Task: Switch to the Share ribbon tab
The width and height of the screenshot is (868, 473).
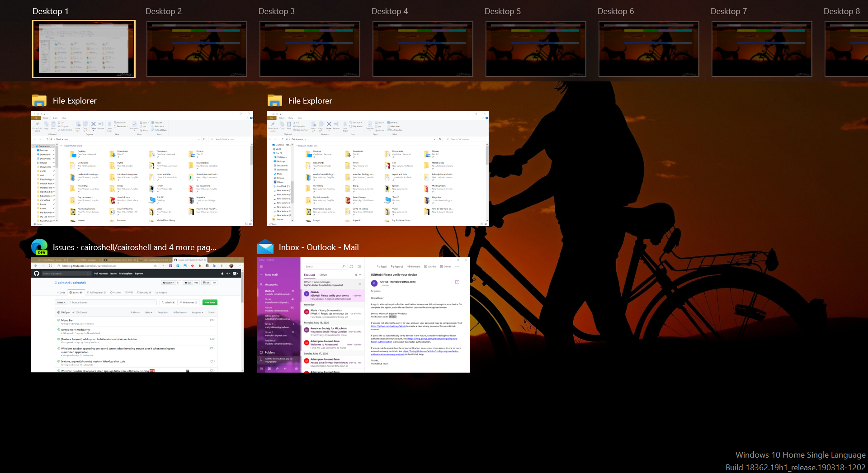Action: 55,118
